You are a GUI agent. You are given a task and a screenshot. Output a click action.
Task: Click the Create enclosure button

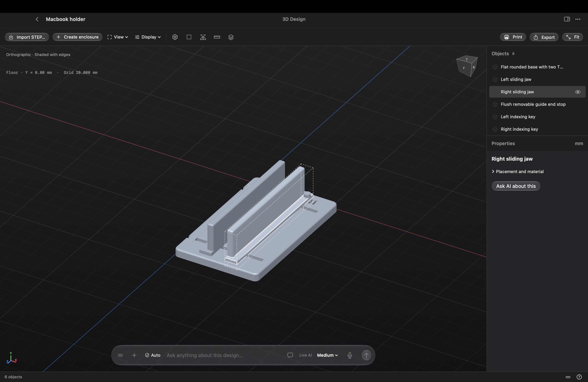[77, 37]
